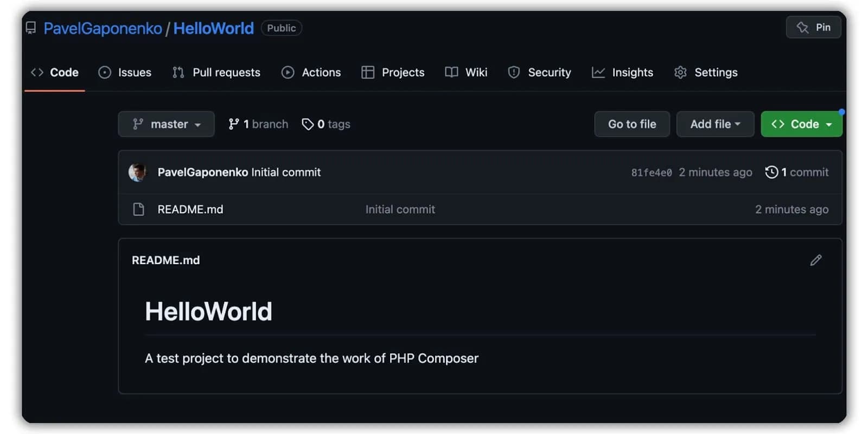This screenshot has height=434, width=868.
Task: Expand the green Code dropdown
Action: [x=801, y=124]
